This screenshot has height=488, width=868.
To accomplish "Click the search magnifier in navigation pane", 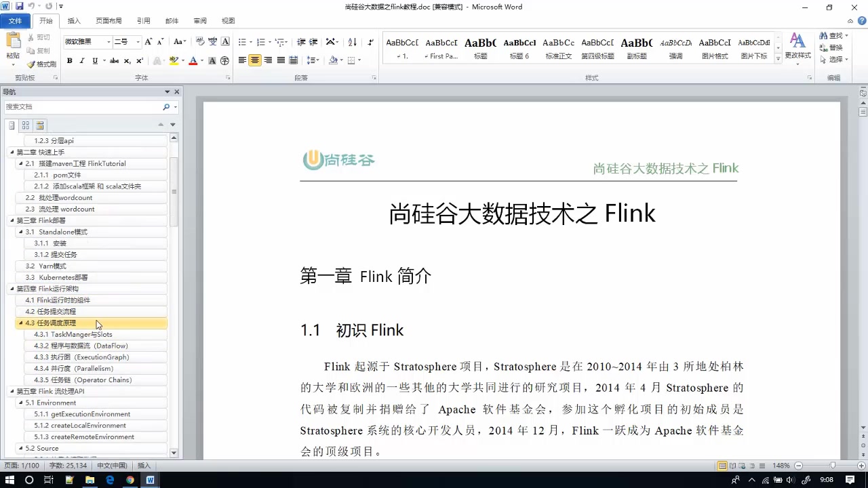I will tap(166, 107).
